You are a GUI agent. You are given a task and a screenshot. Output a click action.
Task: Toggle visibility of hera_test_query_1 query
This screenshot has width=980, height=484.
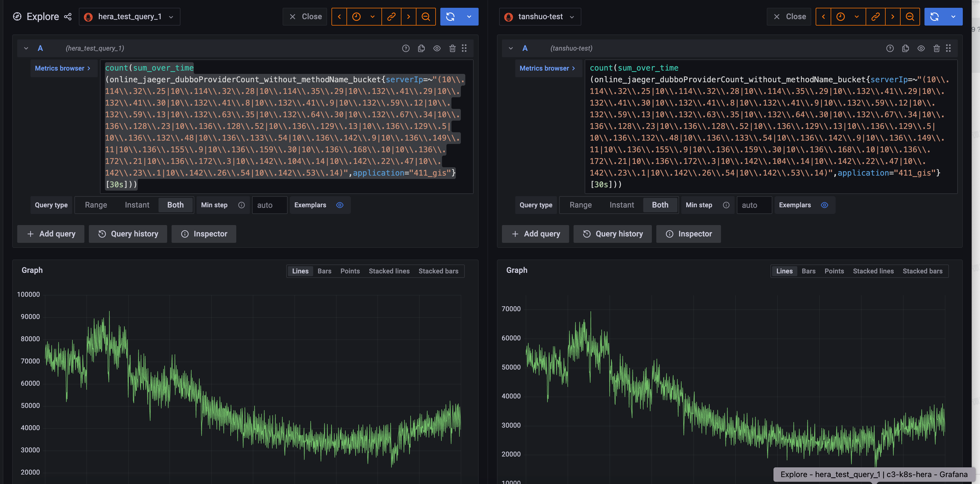point(437,48)
